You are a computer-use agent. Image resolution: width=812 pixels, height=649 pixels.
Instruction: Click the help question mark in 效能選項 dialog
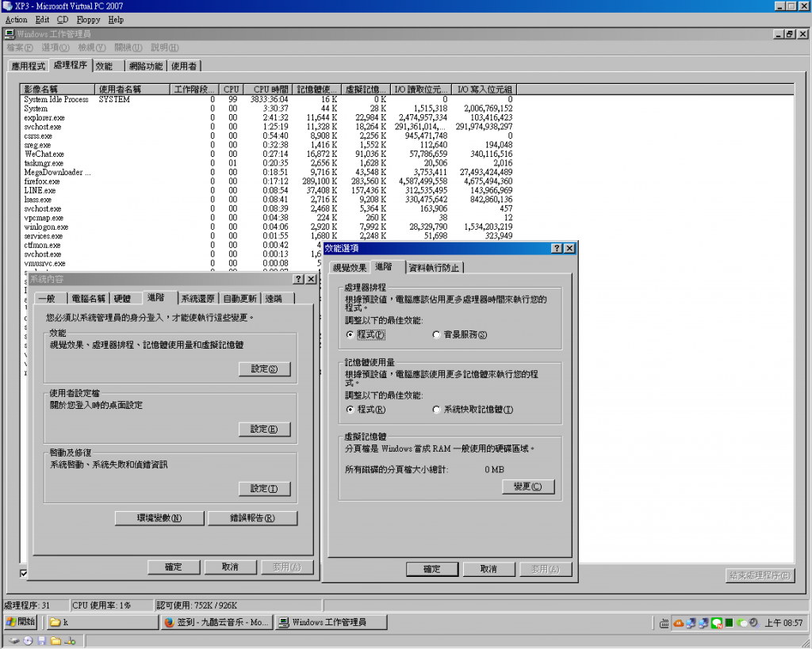[557, 248]
